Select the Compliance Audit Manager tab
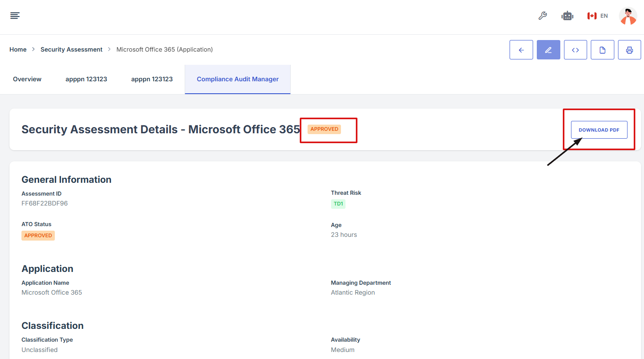 pyautogui.click(x=237, y=79)
